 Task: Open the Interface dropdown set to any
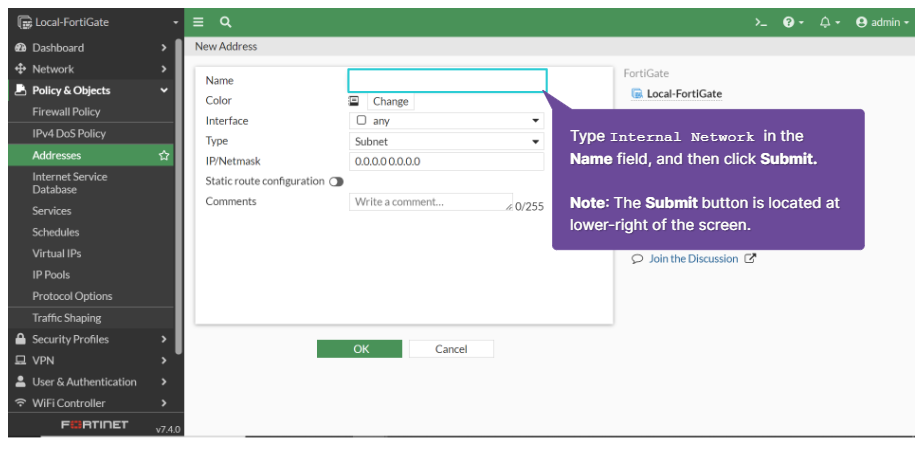click(x=446, y=120)
